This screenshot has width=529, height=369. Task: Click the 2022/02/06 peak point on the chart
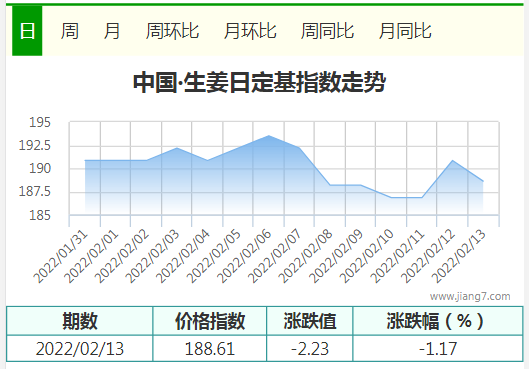tap(269, 136)
